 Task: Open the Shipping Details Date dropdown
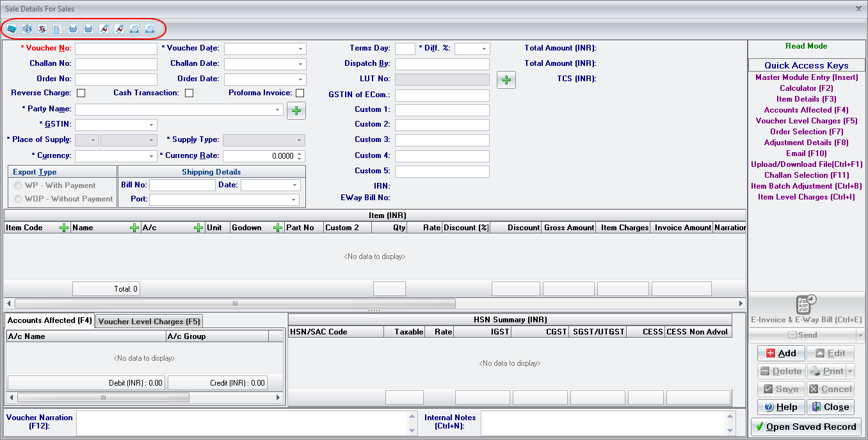coord(294,185)
